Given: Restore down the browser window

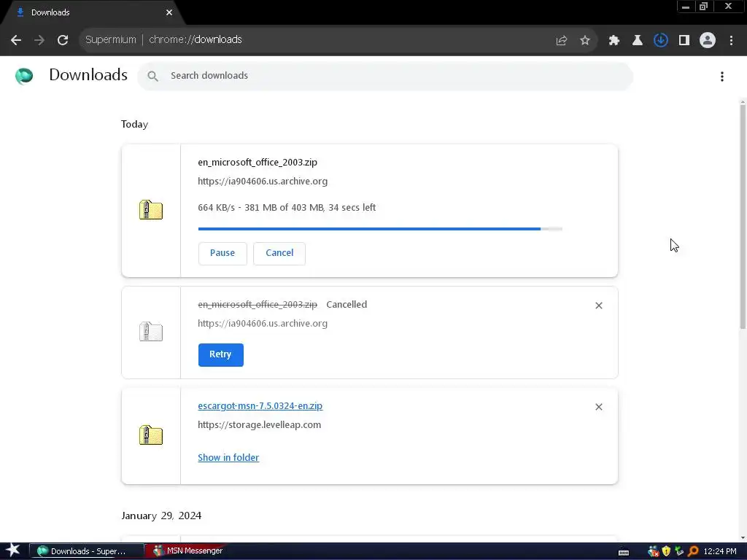Looking at the screenshot, I should coord(703,7).
